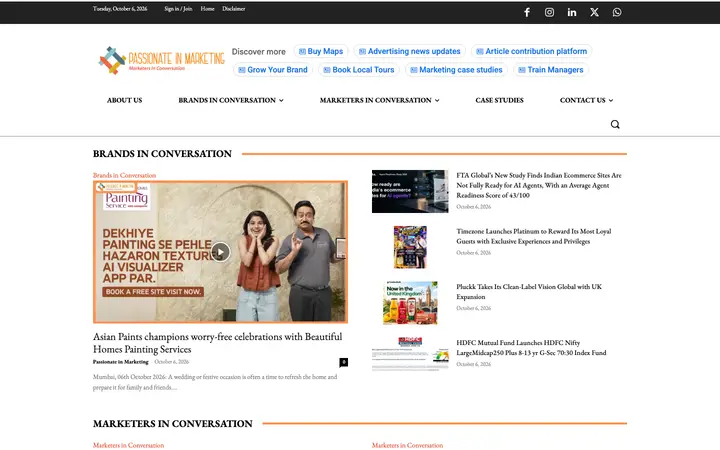Open the Facebook social icon
720x450 pixels.
coord(527,12)
